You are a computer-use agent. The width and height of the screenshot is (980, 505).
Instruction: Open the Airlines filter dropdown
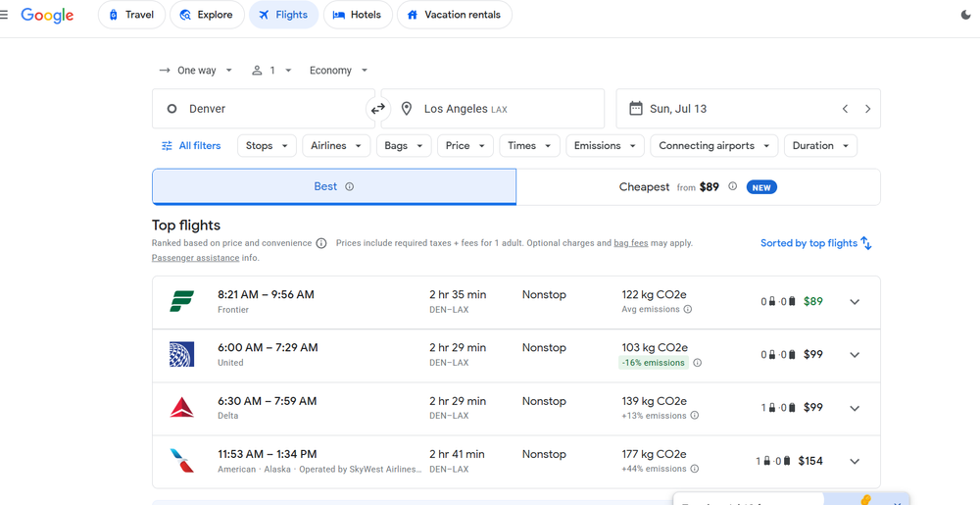[336, 146]
